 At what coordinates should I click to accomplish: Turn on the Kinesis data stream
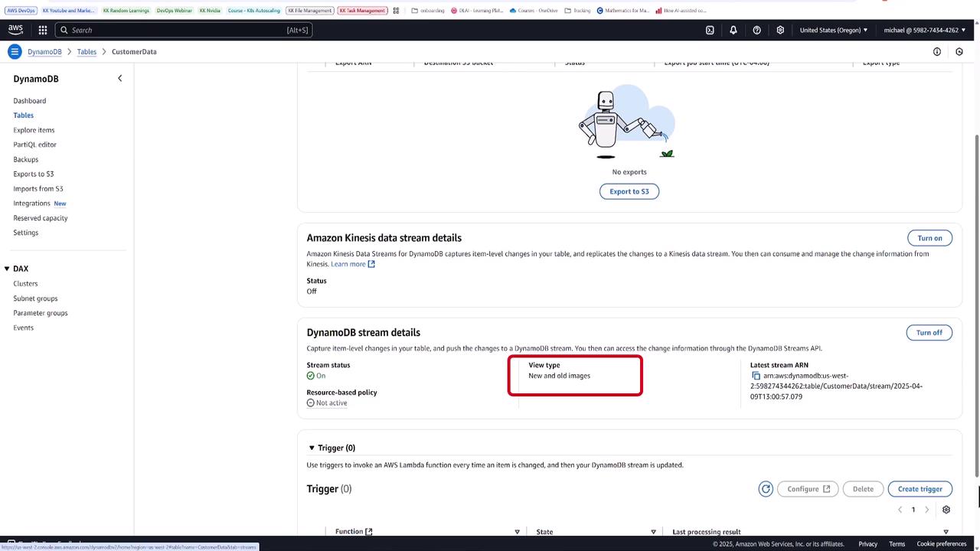coord(929,238)
